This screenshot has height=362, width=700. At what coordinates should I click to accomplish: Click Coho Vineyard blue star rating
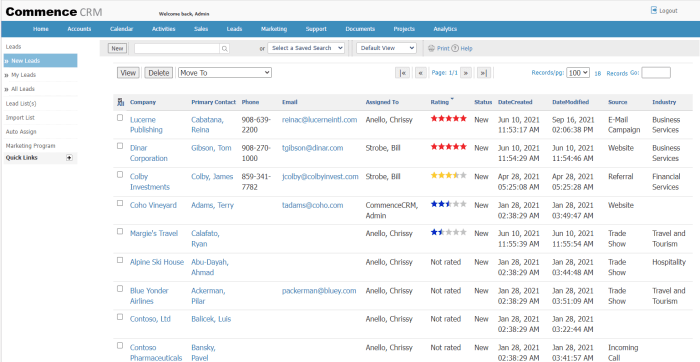coord(449,204)
